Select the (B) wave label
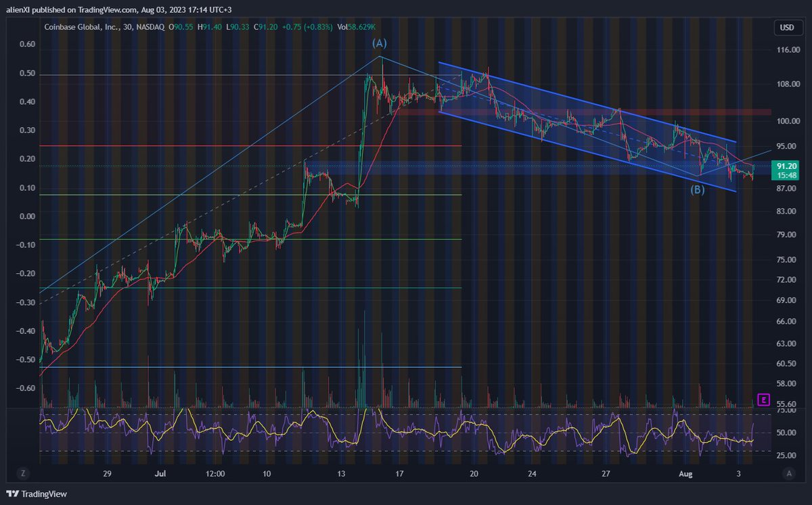Screen dimensions: 812x505 click(698, 190)
